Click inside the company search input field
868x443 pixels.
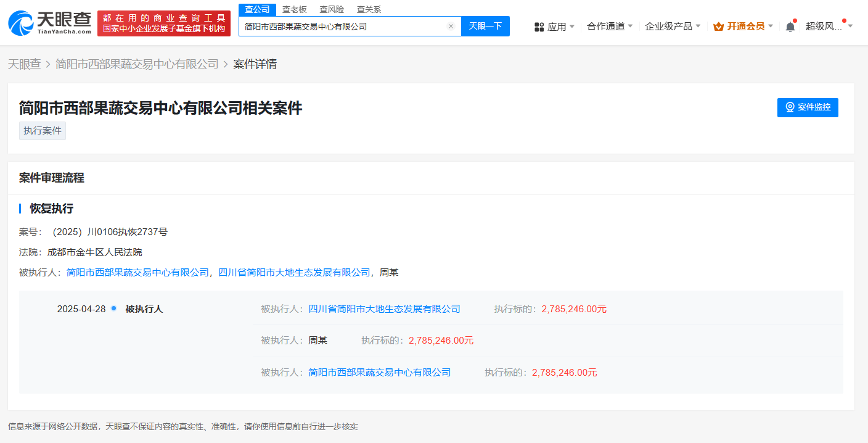[x=342, y=27]
